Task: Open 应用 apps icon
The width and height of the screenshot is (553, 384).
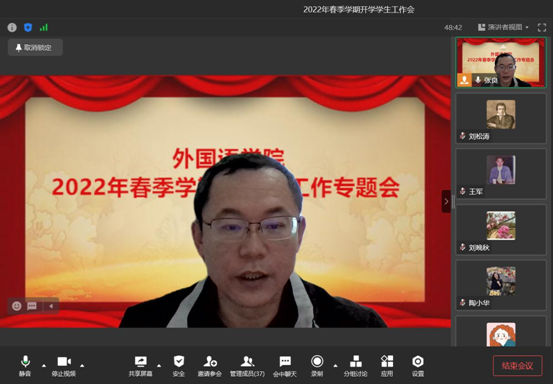Action: (387, 366)
